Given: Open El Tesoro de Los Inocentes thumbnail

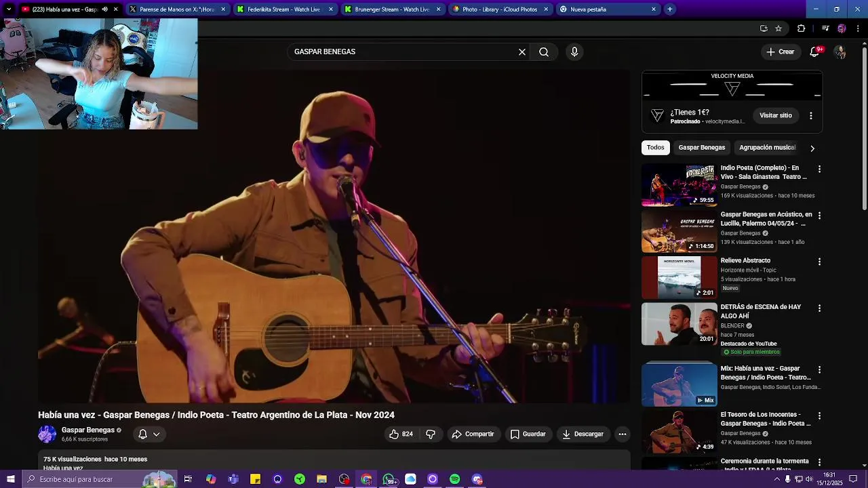Looking at the screenshot, I should (x=679, y=432).
